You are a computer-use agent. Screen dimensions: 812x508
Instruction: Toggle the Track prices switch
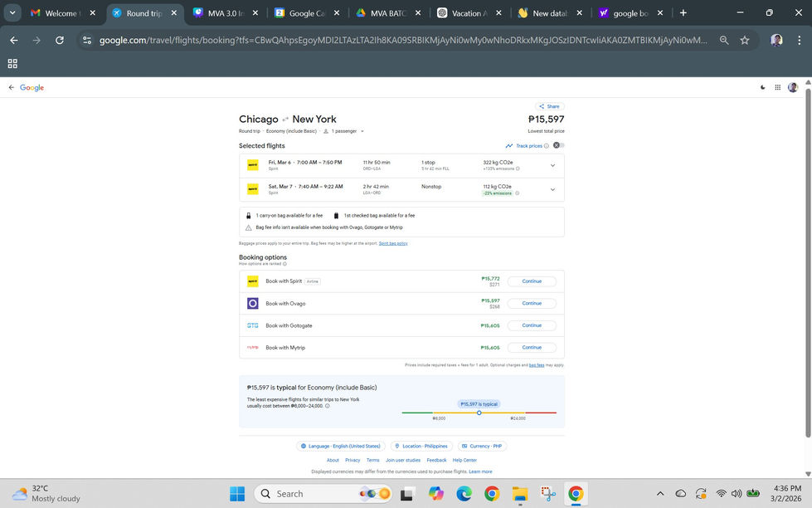[558, 145]
